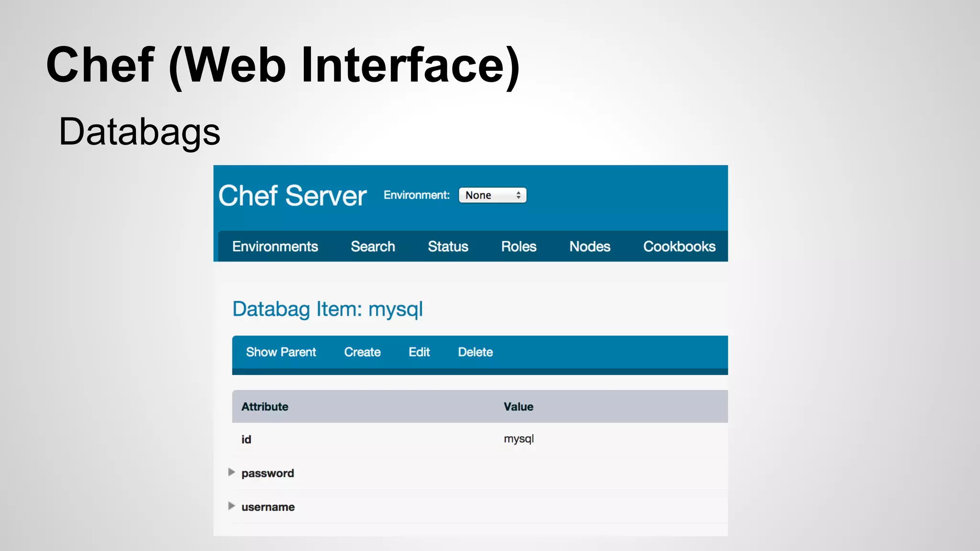Select the Nodes tab
The width and height of the screenshot is (980, 551).
[590, 246]
